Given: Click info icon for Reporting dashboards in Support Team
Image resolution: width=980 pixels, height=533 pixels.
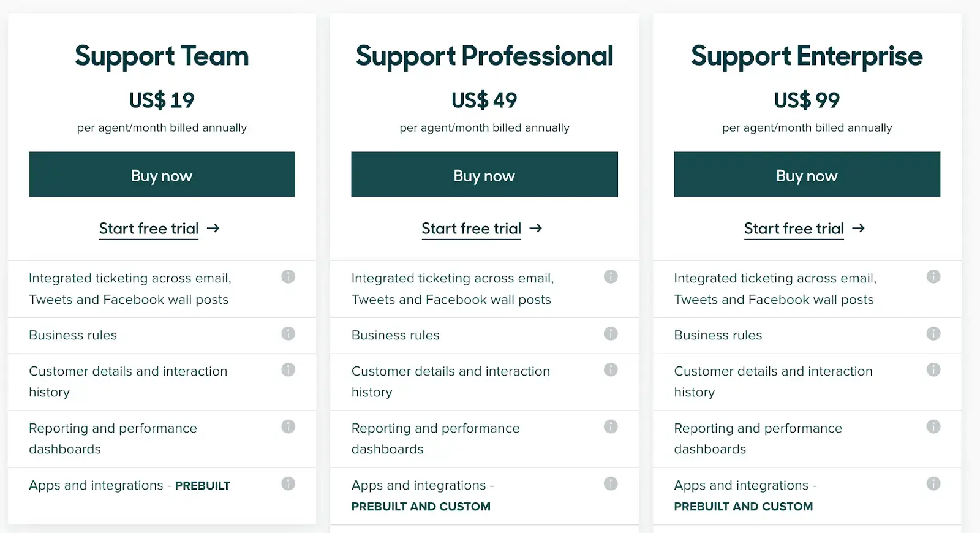Looking at the screenshot, I should (x=288, y=426).
